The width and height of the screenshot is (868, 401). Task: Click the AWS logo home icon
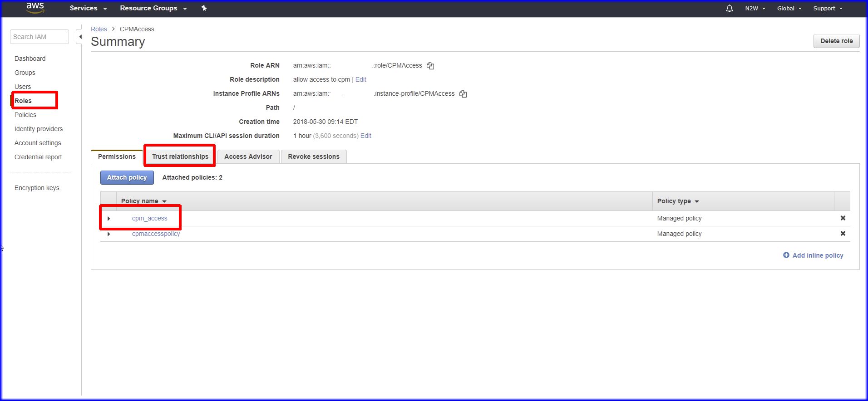pyautogui.click(x=35, y=8)
